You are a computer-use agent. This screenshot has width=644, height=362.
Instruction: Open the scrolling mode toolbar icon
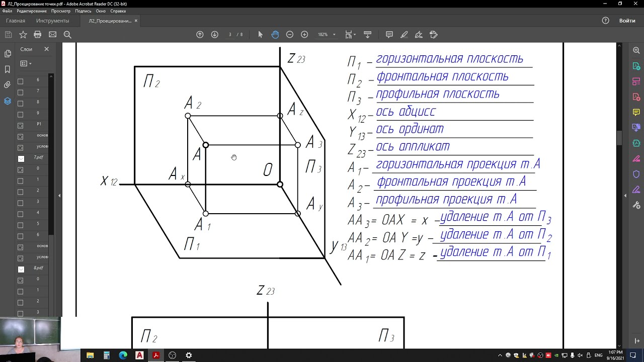pyautogui.click(x=367, y=35)
